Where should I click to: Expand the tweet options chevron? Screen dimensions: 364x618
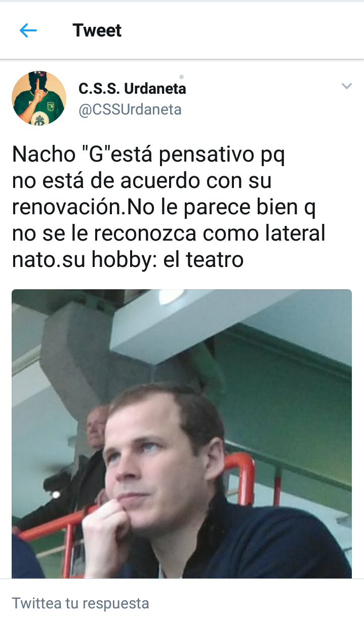(x=346, y=86)
